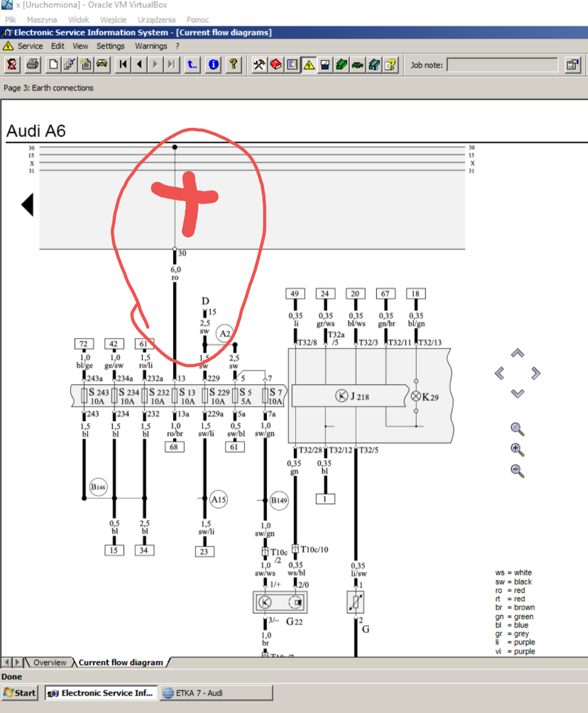Click the Windows Start button
The width and height of the screenshot is (588, 713).
pos(20,693)
